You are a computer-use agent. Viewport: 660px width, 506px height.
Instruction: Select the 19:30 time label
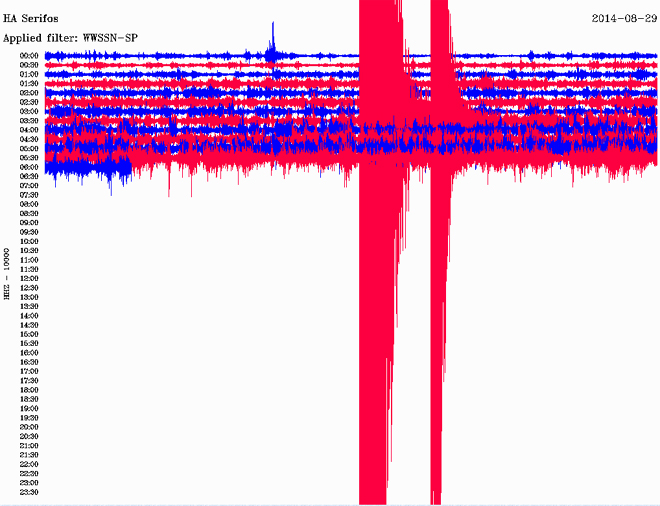click(29, 418)
